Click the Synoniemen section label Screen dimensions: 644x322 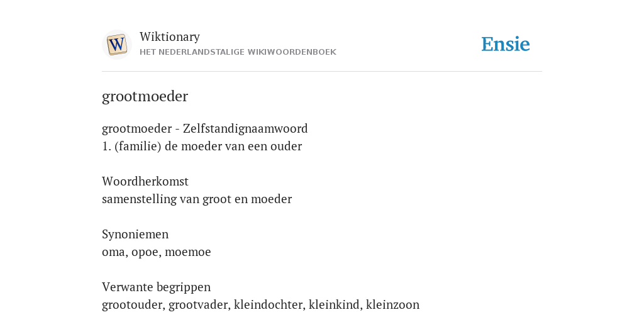click(x=135, y=234)
